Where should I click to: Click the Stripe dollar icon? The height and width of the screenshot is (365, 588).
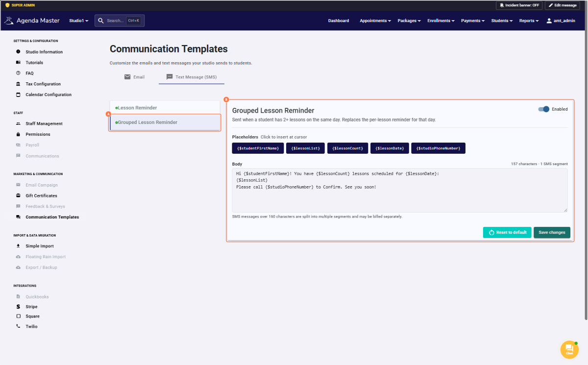[18, 306]
